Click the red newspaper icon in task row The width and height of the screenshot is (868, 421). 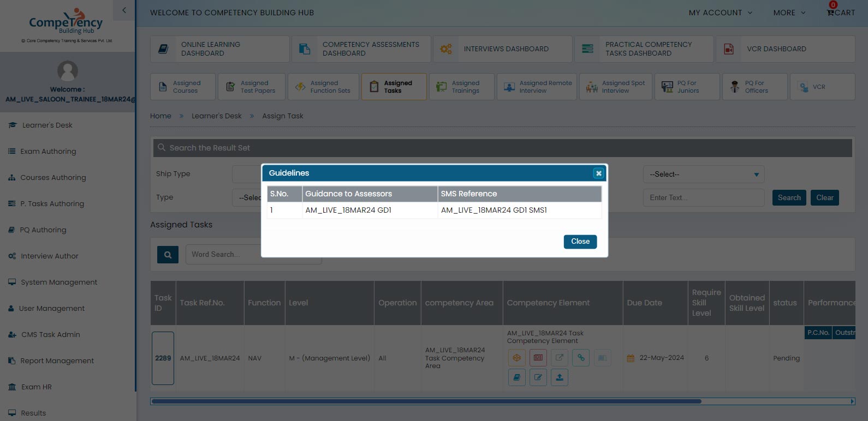tap(538, 358)
